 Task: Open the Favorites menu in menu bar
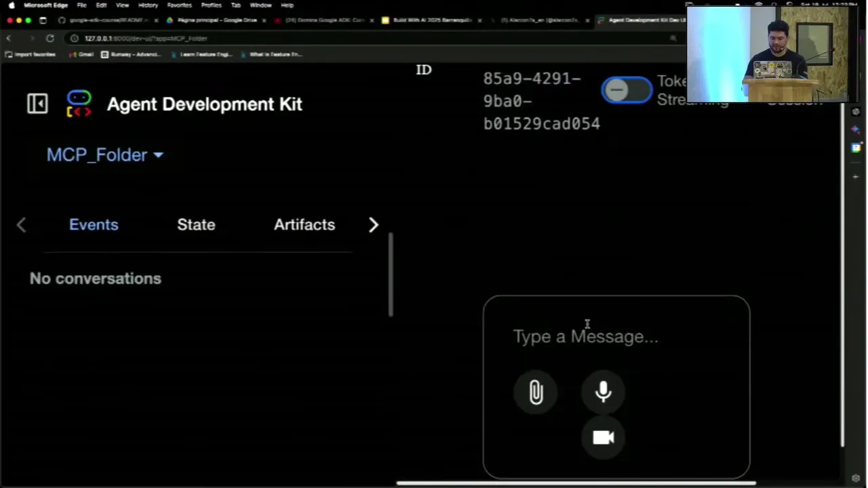tap(179, 5)
